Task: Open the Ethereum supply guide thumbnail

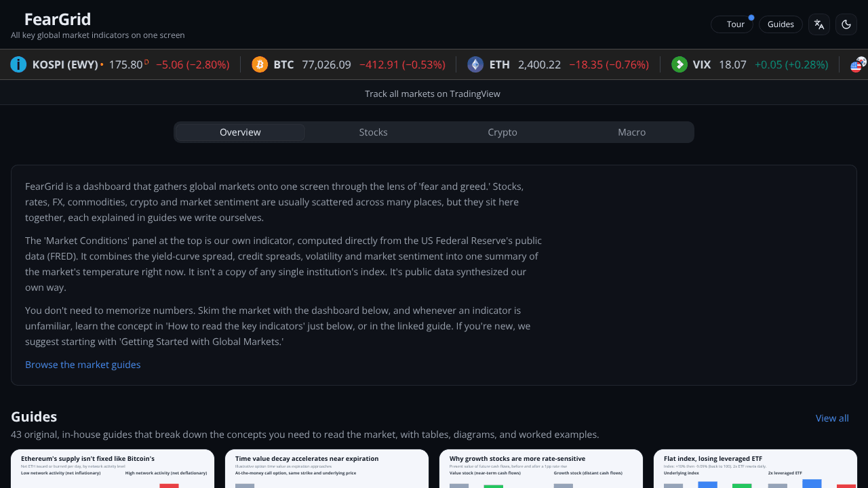Action: tap(113, 469)
